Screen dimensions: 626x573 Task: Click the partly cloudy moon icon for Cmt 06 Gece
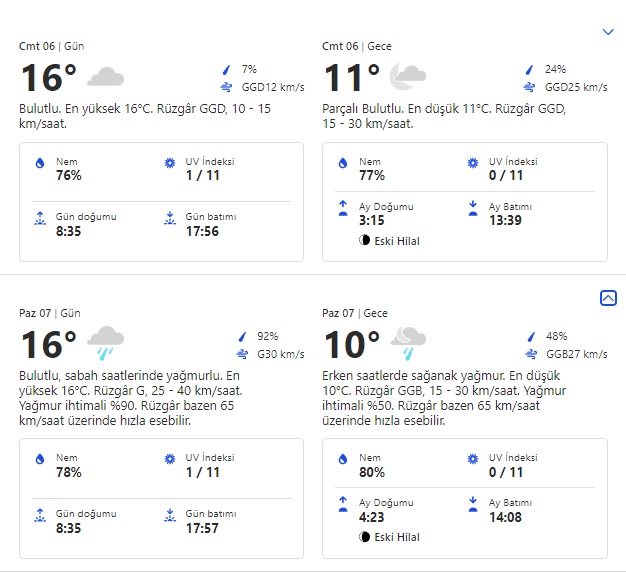click(x=407, y=75)
